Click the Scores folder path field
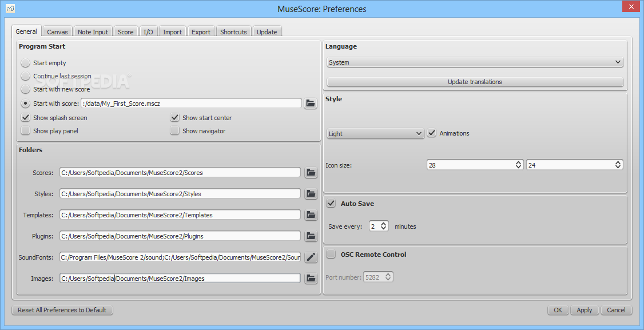 pyautogui.click(x=180, y=173)
